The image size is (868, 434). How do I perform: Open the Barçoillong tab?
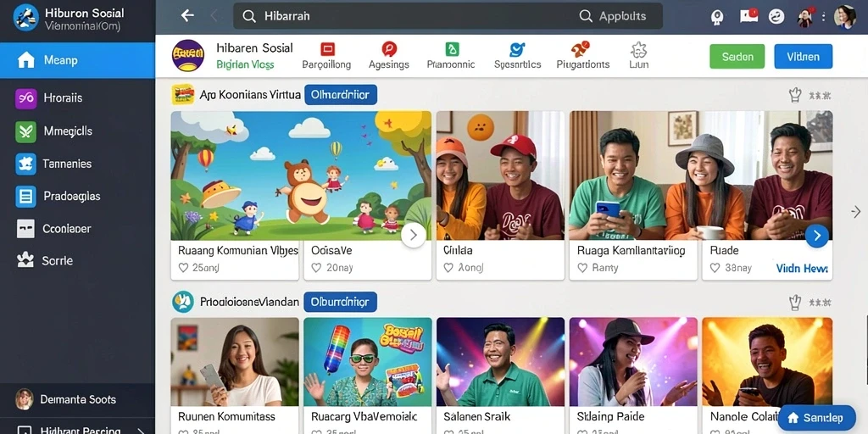point(326,57)
